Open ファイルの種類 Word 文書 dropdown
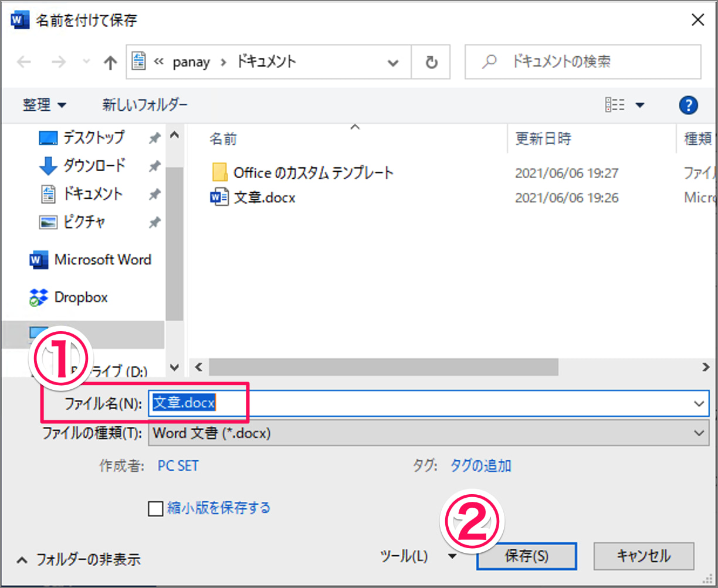 point(429,433)
